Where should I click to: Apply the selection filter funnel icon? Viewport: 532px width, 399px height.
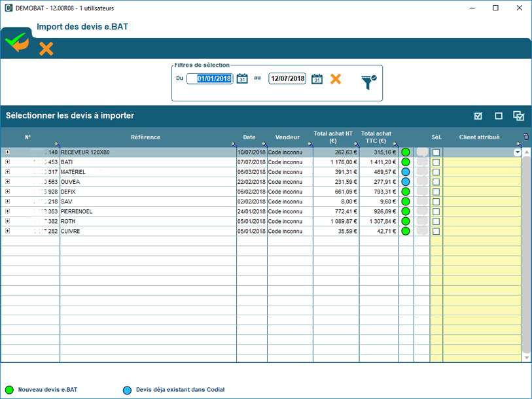point(368,82)
